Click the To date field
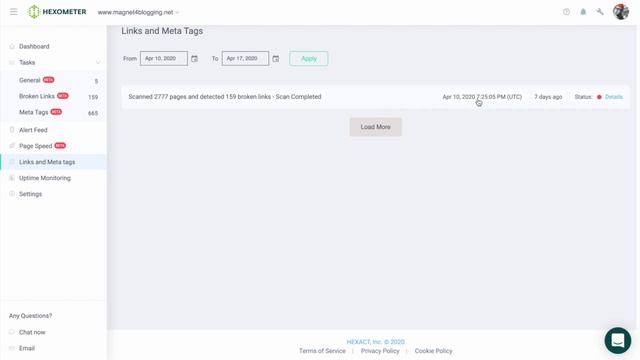This screenshot has height=360, width=640. [245, 58]
